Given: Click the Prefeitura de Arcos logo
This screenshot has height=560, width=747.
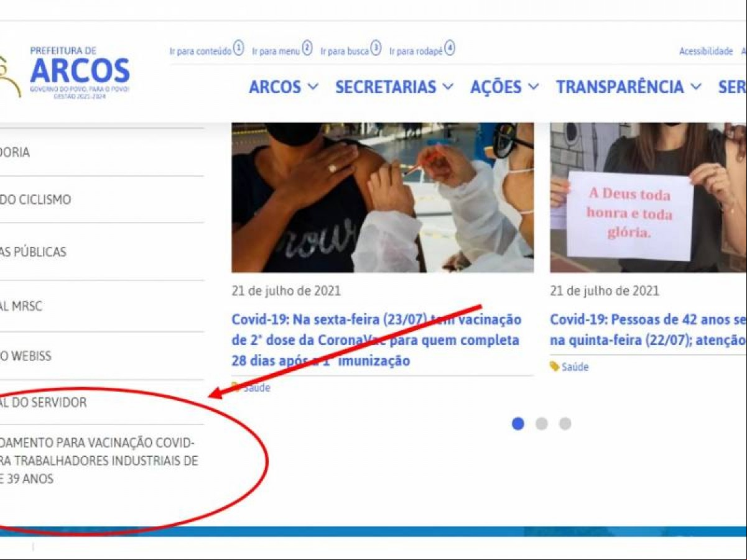Looking at the screenshot, I should click(65, 73).
